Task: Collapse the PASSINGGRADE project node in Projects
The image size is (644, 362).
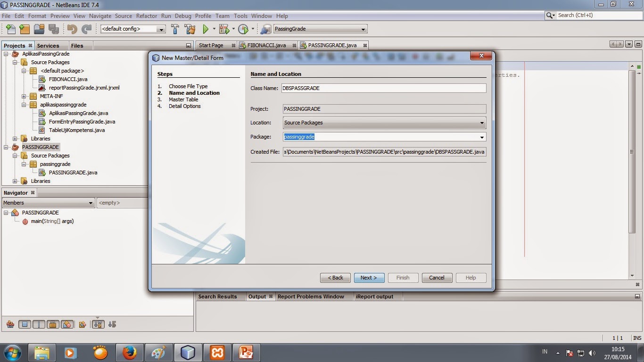Action: click(7, 147)
